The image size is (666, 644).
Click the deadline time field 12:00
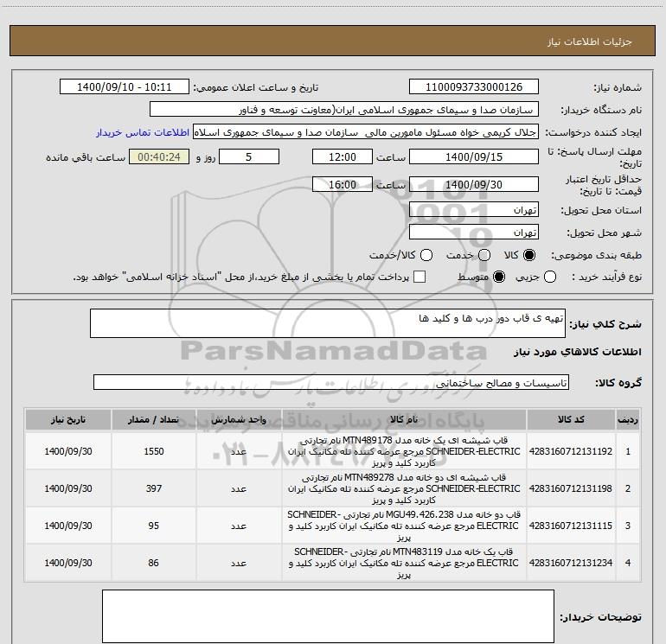(x=343, y=157)
